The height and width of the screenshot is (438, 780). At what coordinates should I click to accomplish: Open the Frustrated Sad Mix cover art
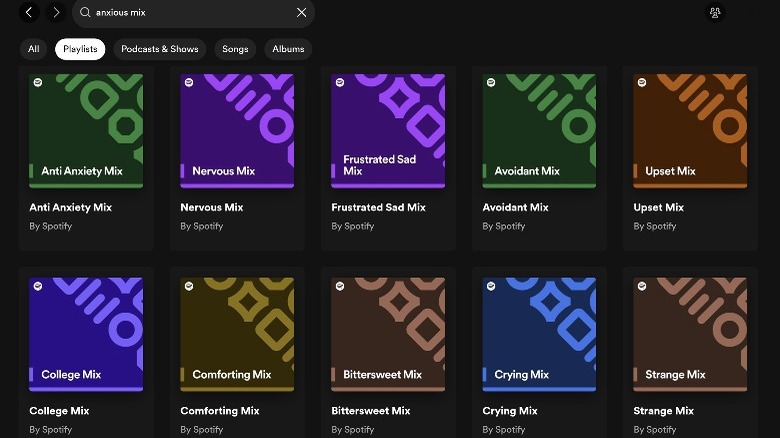(x=388, y=130)
